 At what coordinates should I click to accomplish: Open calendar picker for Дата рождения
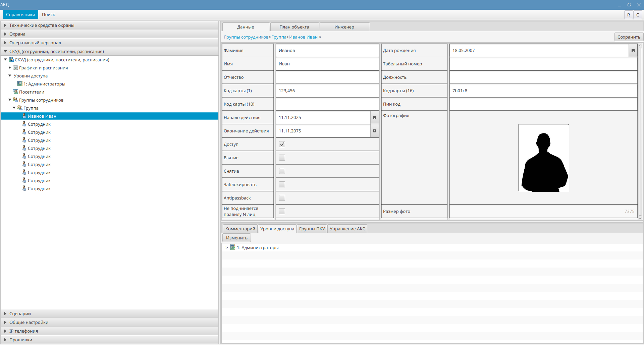[633, 51]
